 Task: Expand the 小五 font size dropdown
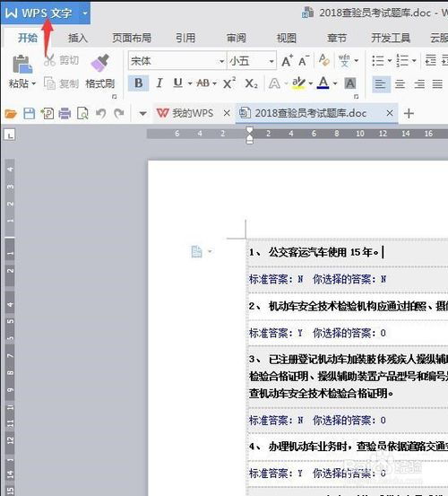click(x=271, y=61)
